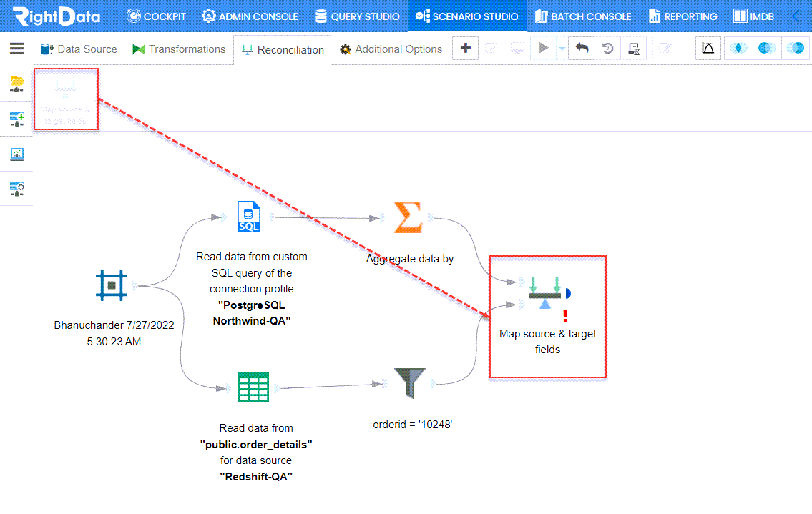This screenshot has width=812, height=514.
Task: Click the "PostgreSQL Northwind-QA" text
Action: click(x=252, y=313)
